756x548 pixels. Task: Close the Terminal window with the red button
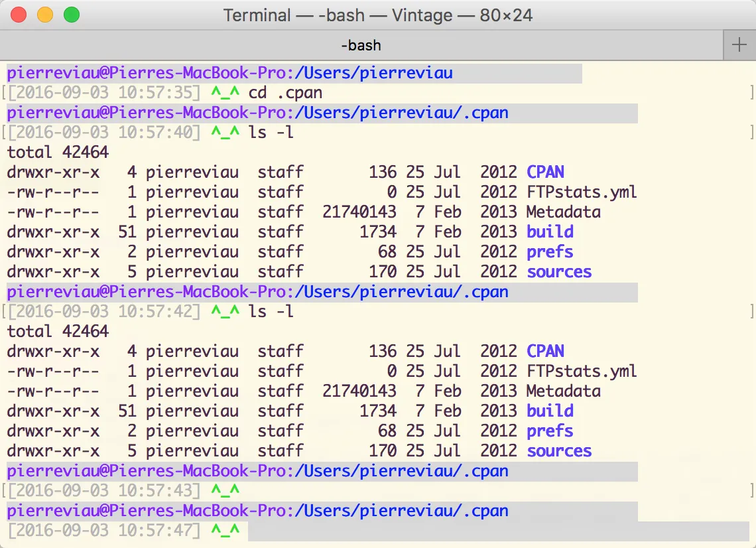coord(19,15)
